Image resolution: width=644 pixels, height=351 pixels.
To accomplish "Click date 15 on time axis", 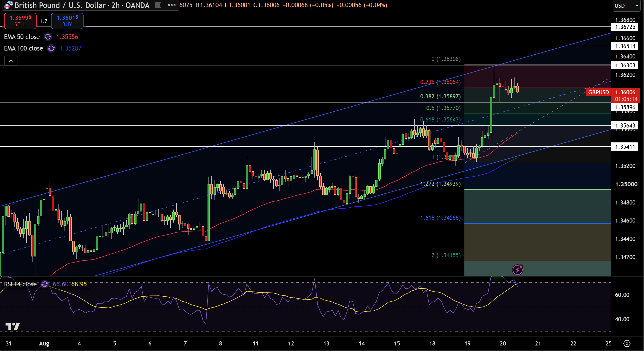I will coord(397,344).
